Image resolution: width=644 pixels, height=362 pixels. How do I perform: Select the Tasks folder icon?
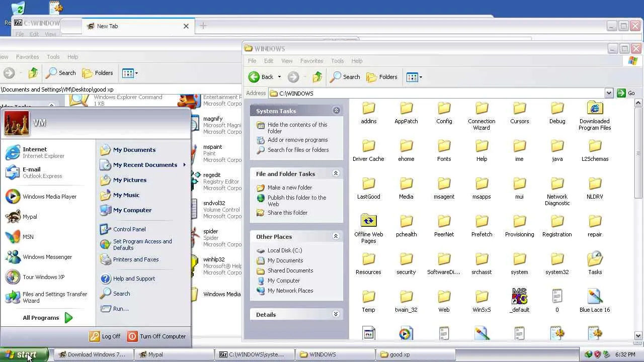[x=595, y=263]
